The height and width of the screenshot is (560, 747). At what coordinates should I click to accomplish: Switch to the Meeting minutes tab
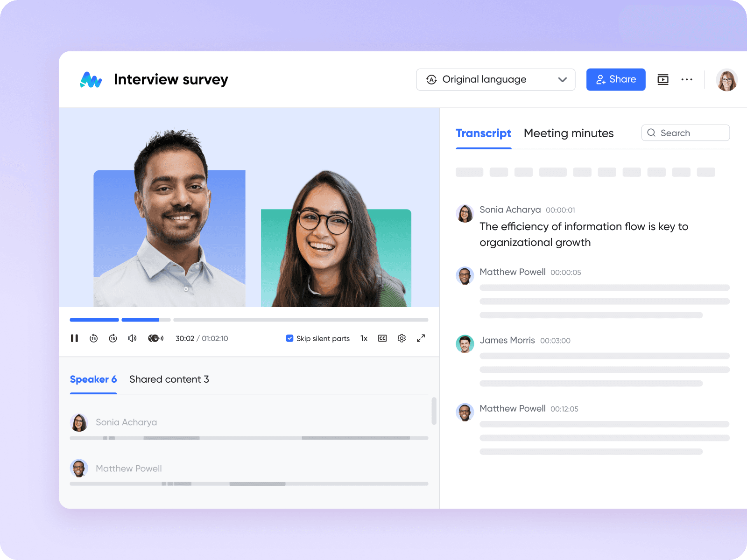click(x=569, y=133)
